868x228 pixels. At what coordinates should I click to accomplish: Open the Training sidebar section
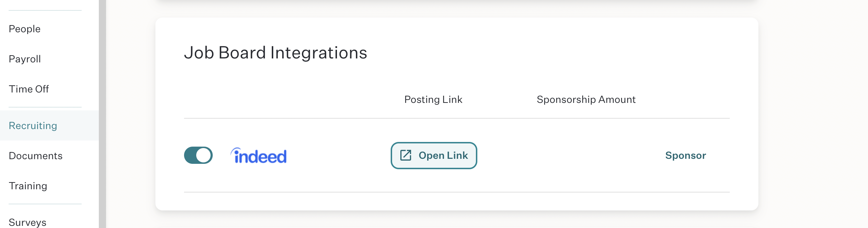[28, 186]
